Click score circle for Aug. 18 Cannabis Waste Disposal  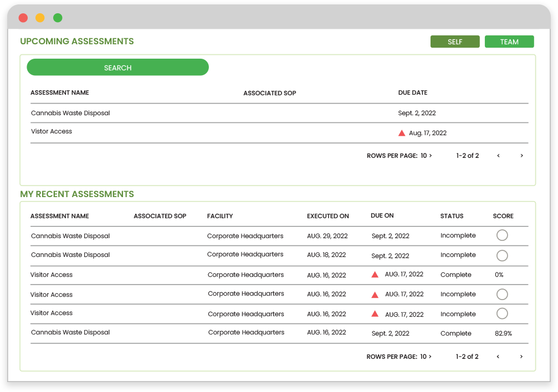[x=502, y=255]
